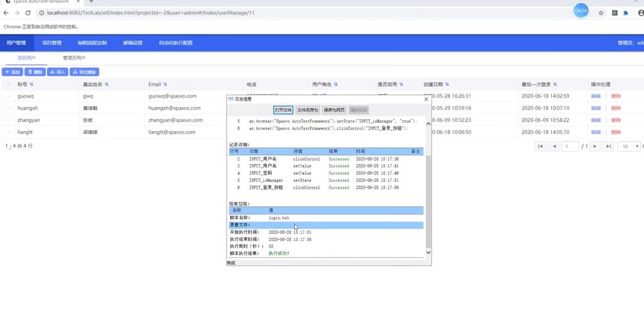
Task: Click the 执行成功! result text
Action: point(279,253)
